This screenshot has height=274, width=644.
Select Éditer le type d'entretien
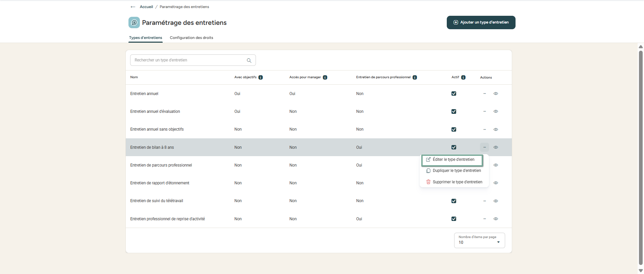coord(453,160)
